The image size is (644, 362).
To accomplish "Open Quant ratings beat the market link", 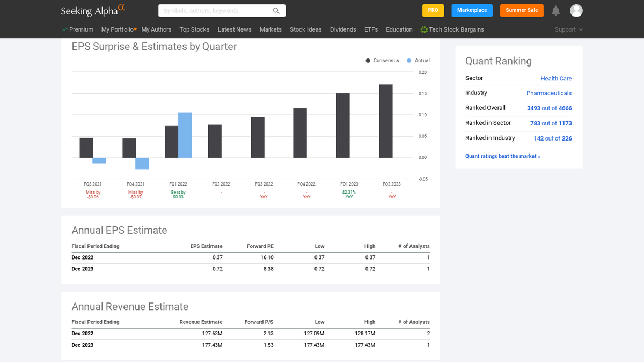I will pyautogui.click(x=503, y=156).
